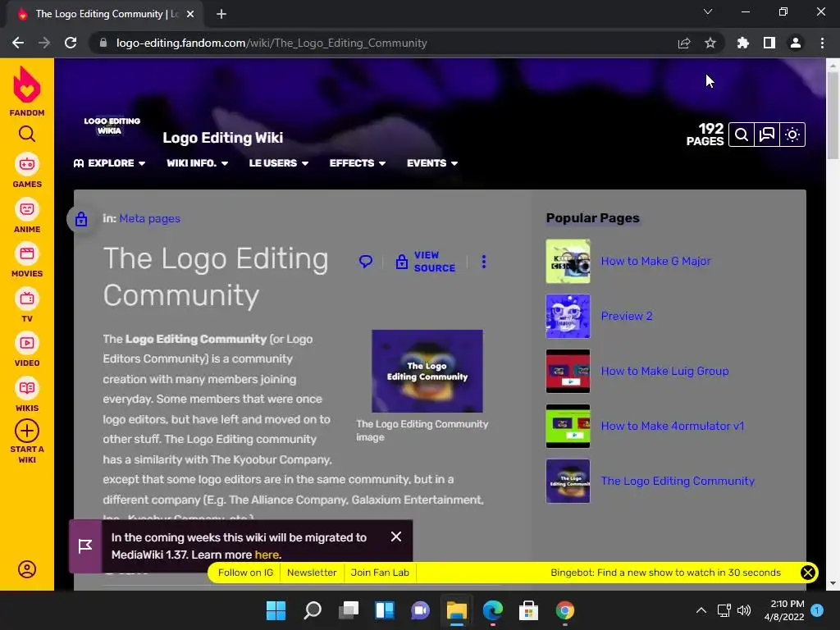Toggle light/dark theme sun icon

coord(792,135)
